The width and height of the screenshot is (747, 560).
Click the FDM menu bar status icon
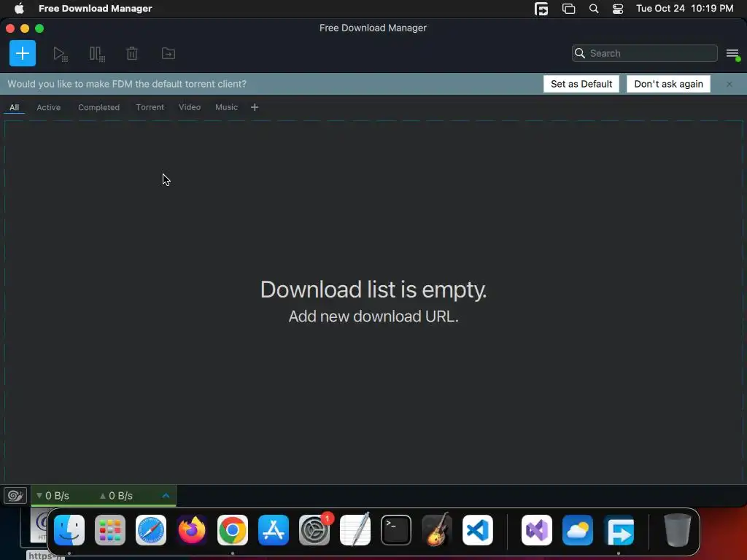pos(541,9)
